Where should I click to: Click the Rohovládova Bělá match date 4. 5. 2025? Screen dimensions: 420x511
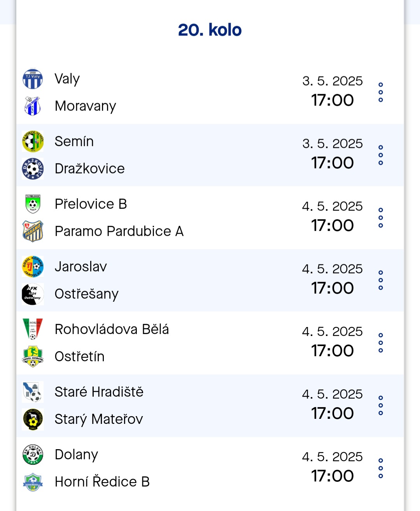[332, 331]
